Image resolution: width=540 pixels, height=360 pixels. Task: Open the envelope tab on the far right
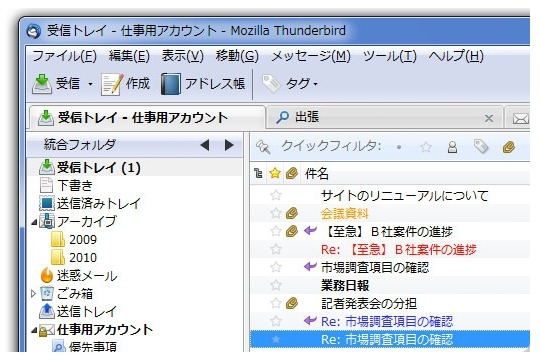click(520, 119)
